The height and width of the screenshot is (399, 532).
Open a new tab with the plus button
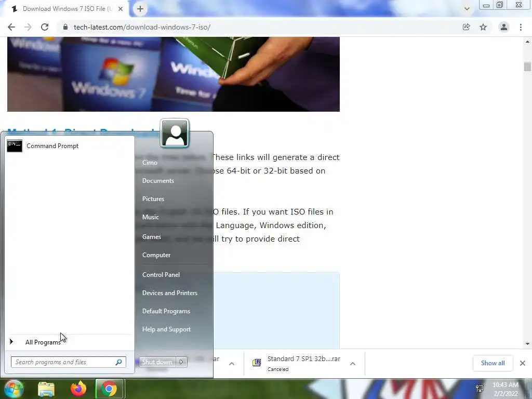[140, 9]
